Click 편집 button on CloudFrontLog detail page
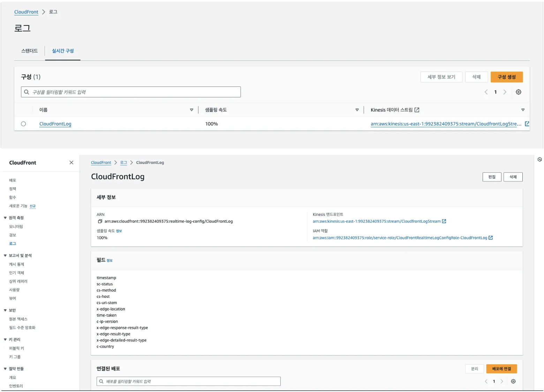The width and height of the screenshot is (544, 392). click(492, 177)
